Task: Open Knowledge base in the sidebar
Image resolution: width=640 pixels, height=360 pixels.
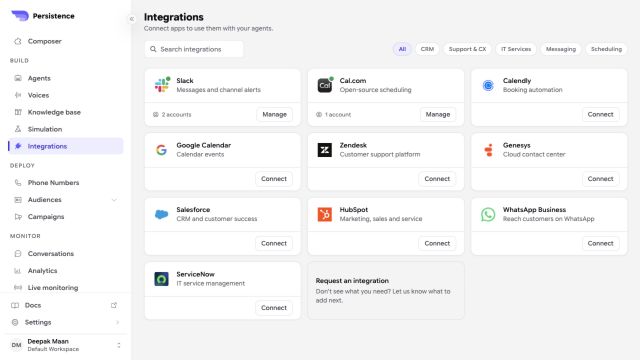Action: [x=65, y=112]
